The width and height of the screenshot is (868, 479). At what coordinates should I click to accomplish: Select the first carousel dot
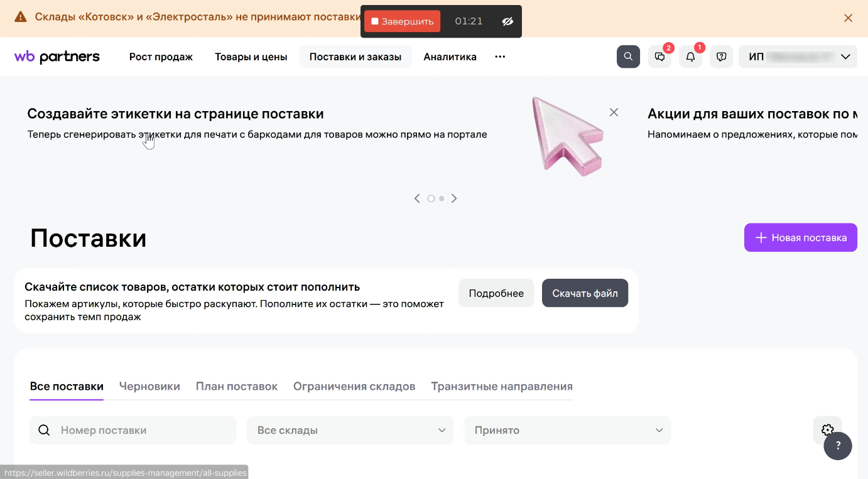pyautogui.click(x=431, y=198)
